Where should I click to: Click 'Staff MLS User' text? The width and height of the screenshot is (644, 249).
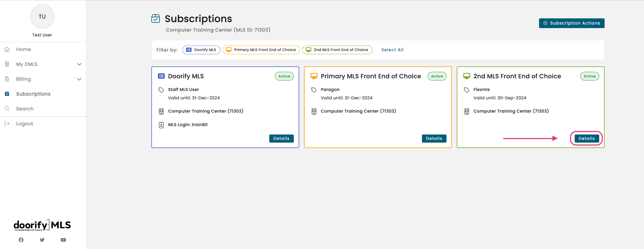tap(183, 90)
